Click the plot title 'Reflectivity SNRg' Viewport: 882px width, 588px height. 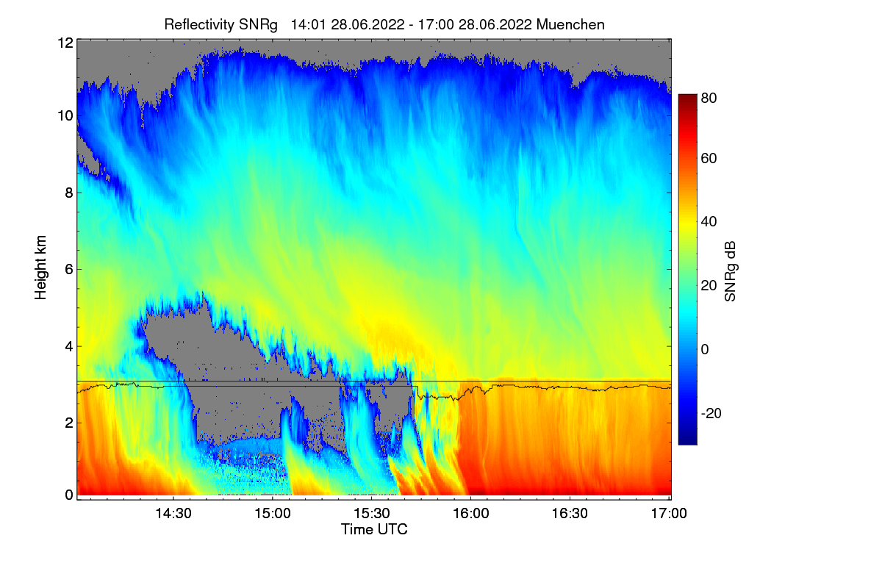coord(221,24)
